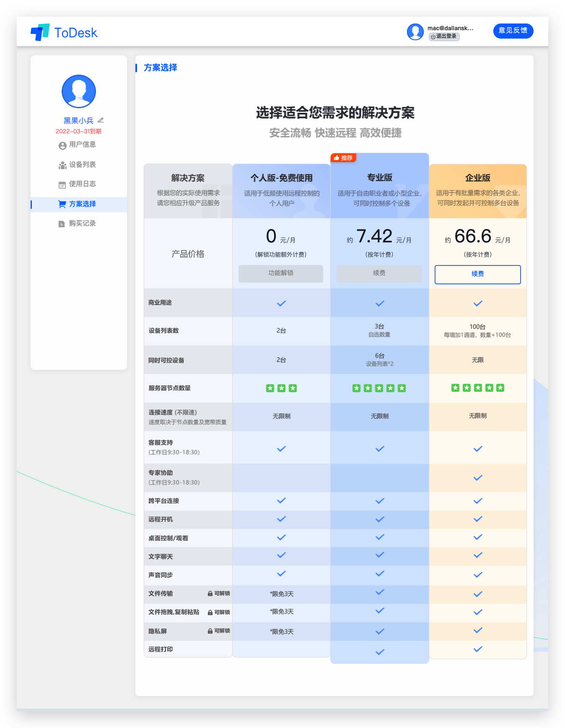
Task: Click the 跨平台连接 row label
Action: 164,501
